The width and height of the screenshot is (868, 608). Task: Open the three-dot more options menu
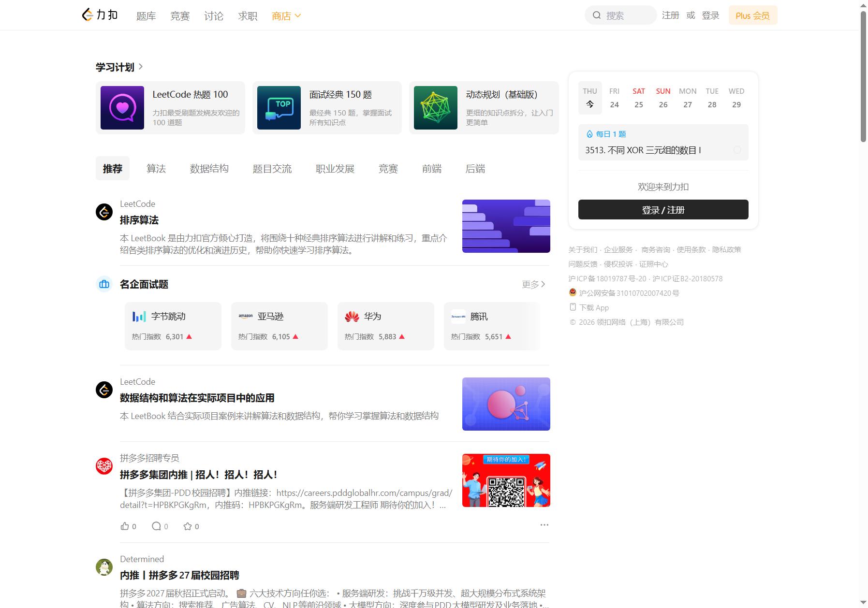pyautogui.click(x=544, y=525)
